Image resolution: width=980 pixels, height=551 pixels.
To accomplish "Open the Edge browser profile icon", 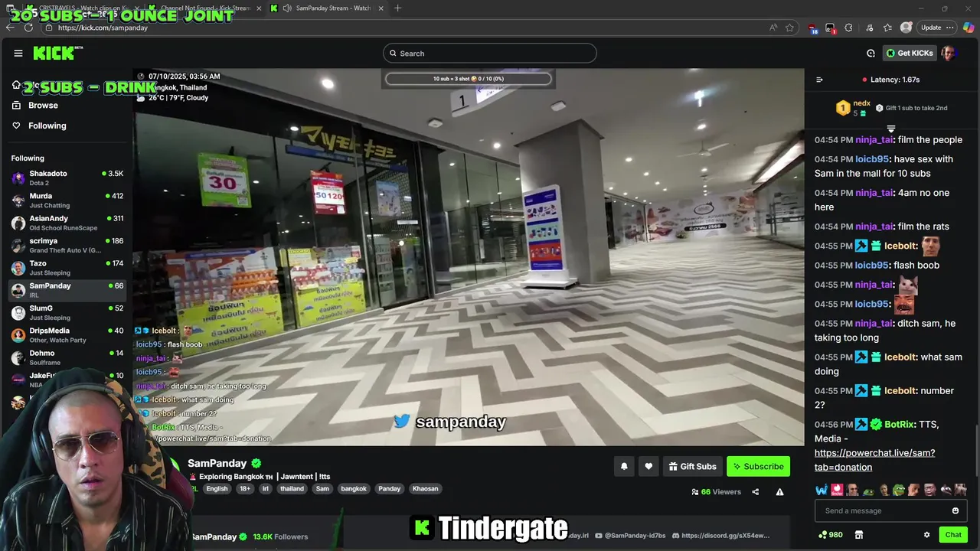I will (906, 28).
